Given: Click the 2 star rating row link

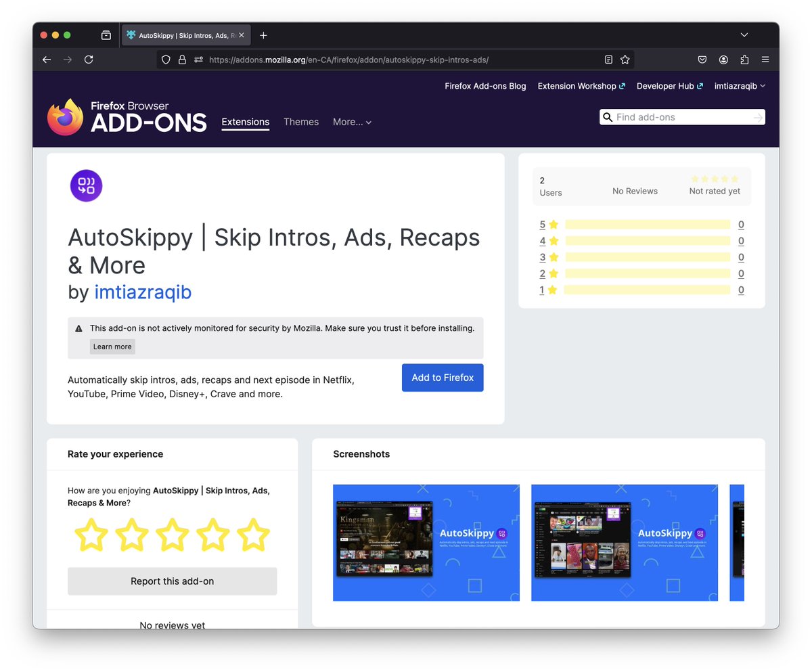Looking at the screenshot, I should click(549, 273).
